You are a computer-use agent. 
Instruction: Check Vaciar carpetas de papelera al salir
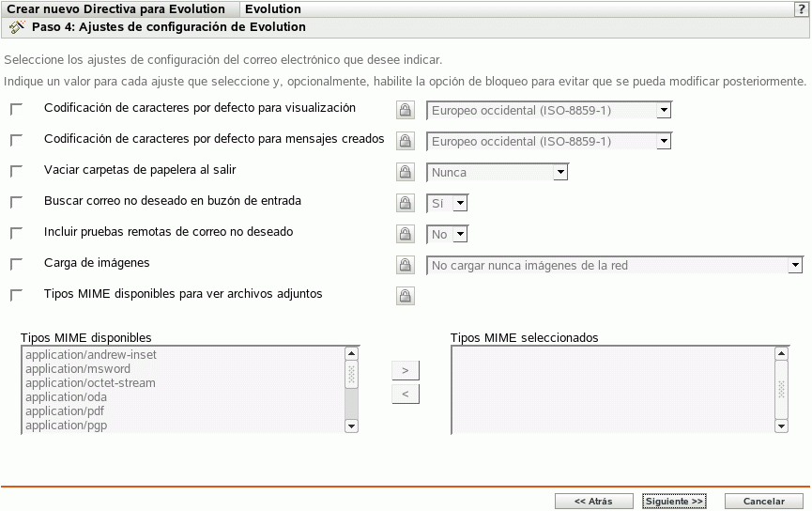click(x=17, y=172)
